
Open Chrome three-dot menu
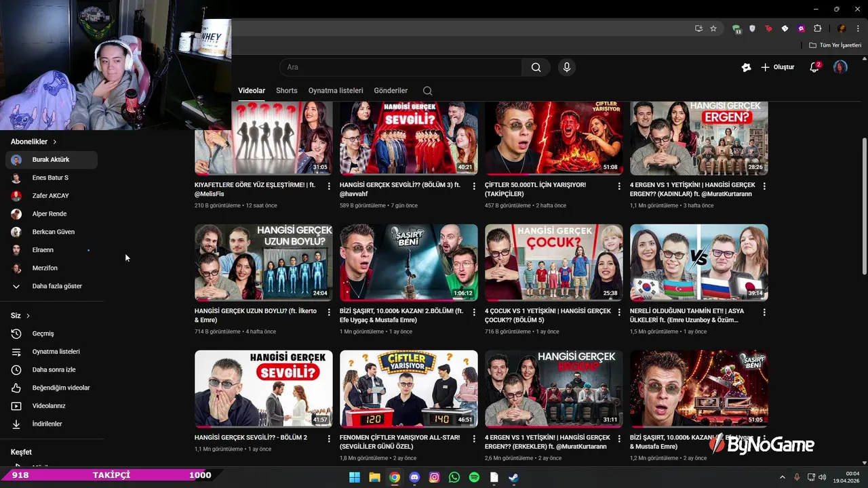pyautogui.click(x=857, y=28)
